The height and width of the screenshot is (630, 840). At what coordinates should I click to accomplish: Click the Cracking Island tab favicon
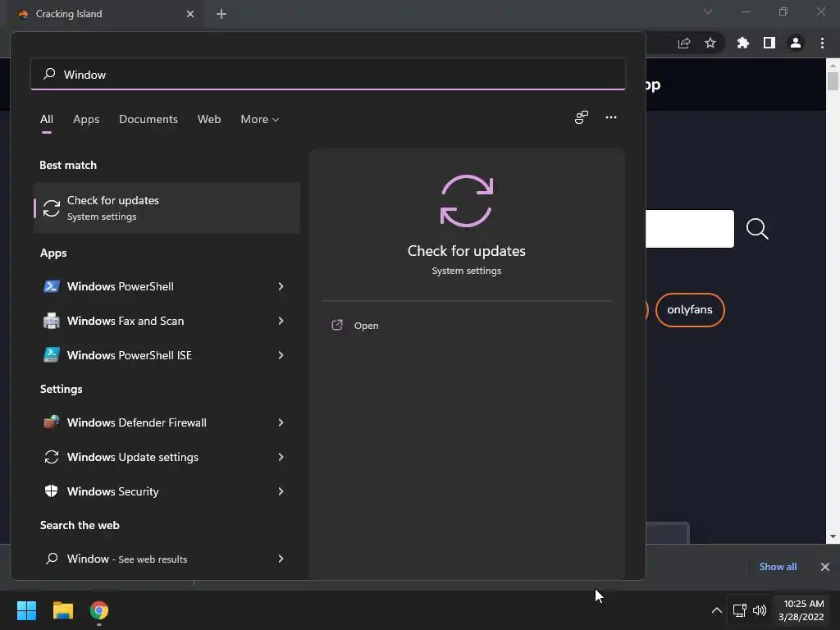tap(23, 14)
